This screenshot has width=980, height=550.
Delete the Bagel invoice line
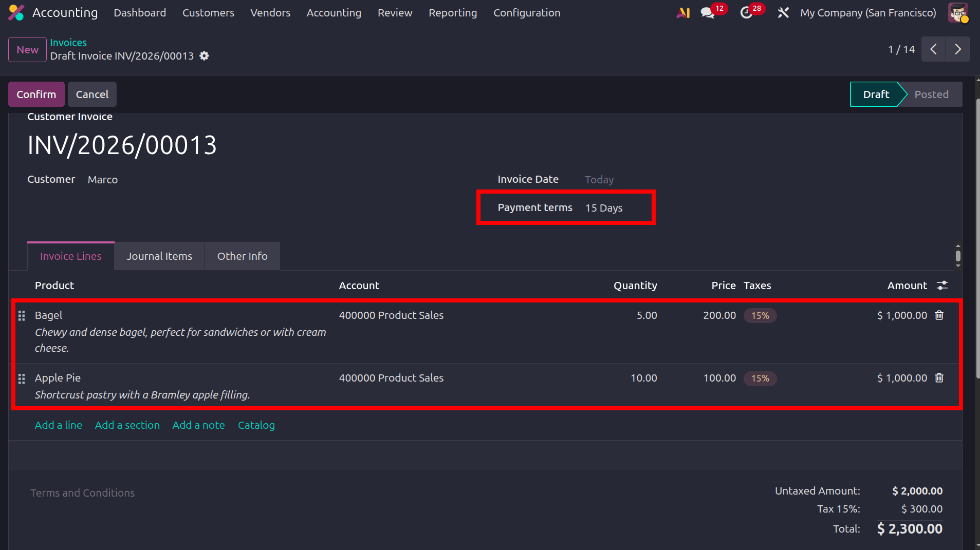tap(939, 315)
